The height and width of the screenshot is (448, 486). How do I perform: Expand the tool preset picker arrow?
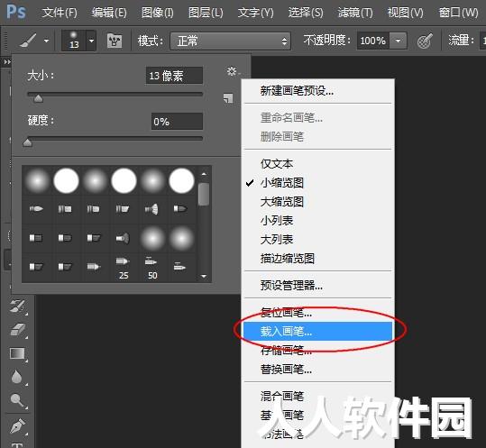coord(47,41)
